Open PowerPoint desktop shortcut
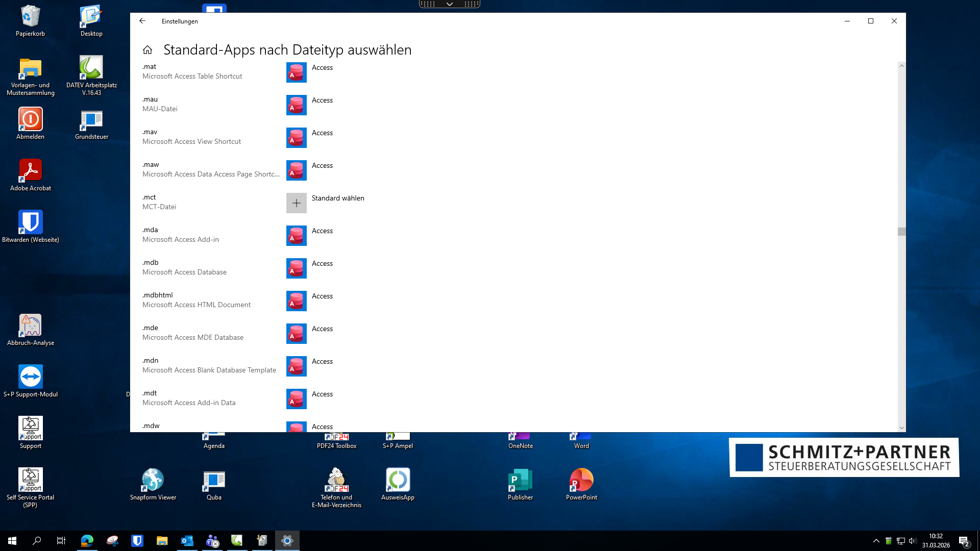Screen dimensions: 980x551 (581, 481)
